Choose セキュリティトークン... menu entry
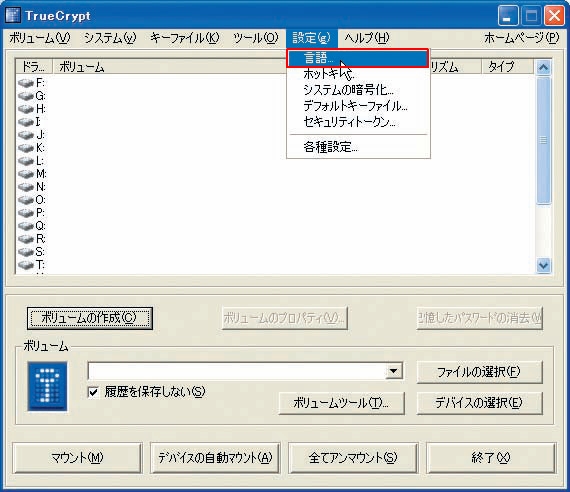570x492 pixels. tap(358, 122)
